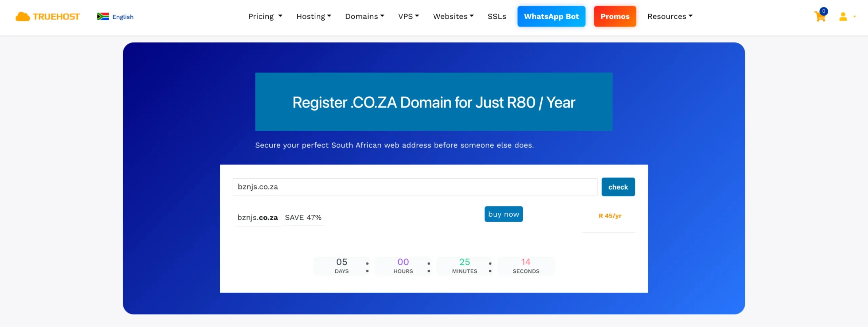Viewport: 868px width, 327px height.
Task: Expand the Hosting dropdown menu
Action: coord(314,16)
